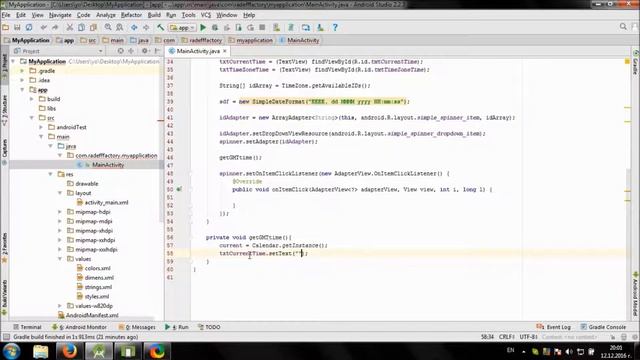This screenshot has height=360, width=640.
Task: Click the Android Studio taskbar icon
Action: tap(98, 351)
